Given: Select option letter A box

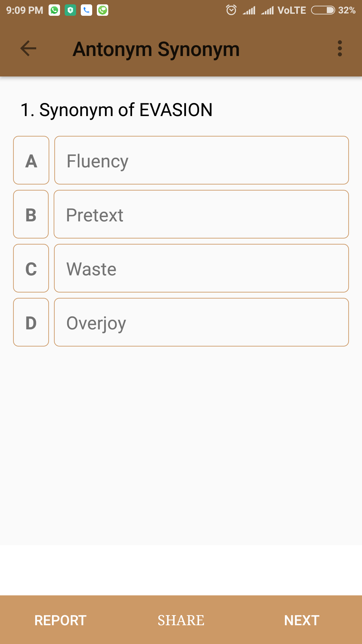Looking at the screenshot, I should click(x=31, y=160).
